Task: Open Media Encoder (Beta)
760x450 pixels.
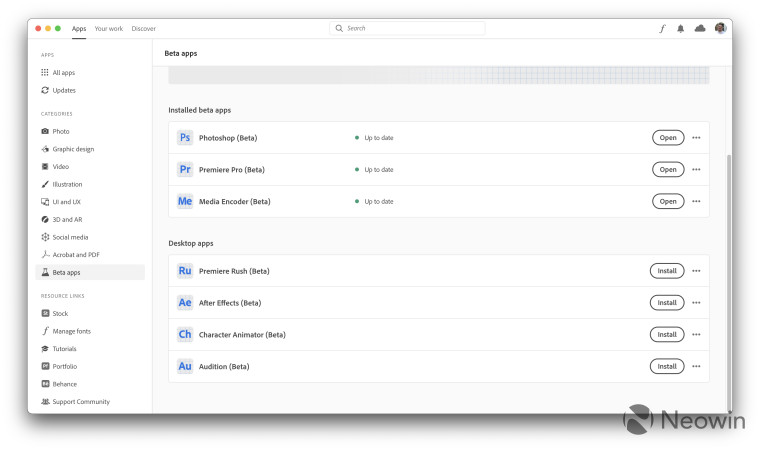Action: click(x=668, y=201)
